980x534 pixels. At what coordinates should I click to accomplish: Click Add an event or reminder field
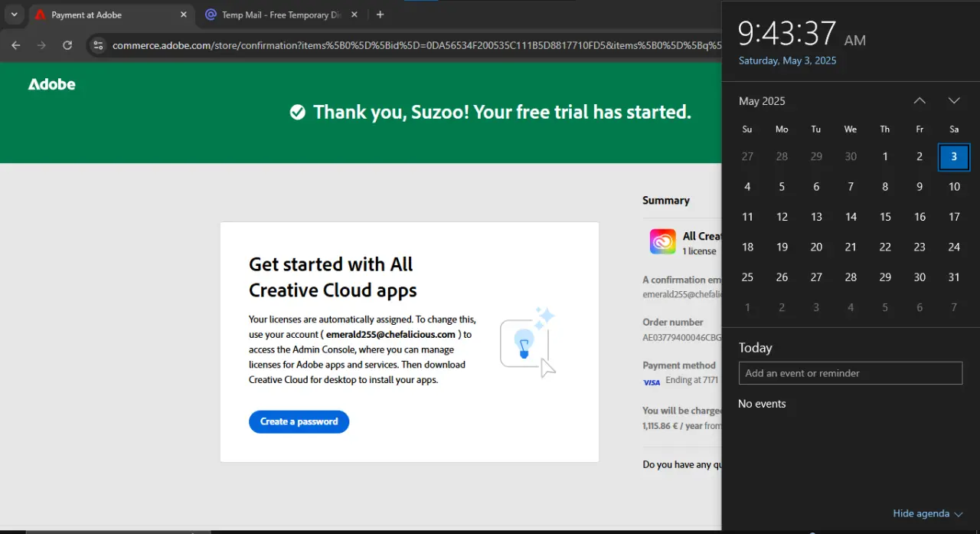(850, 373)
